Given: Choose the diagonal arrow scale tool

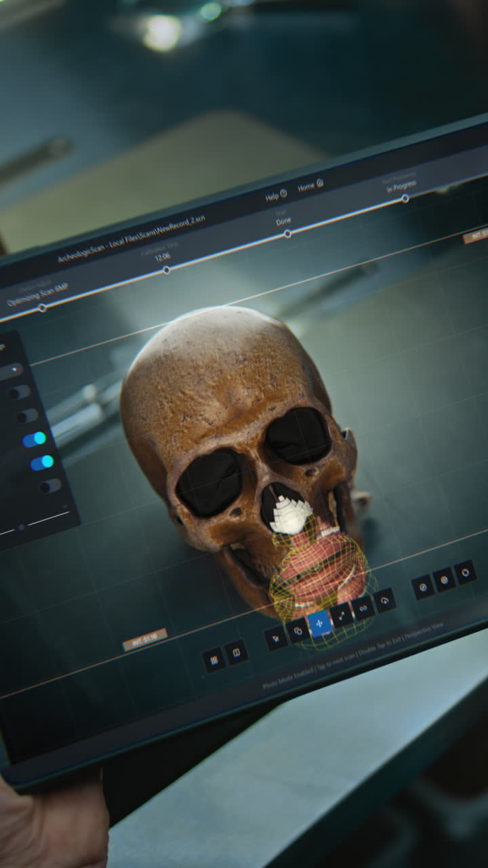Looking at the screenshot, I should tap(342, 615).
